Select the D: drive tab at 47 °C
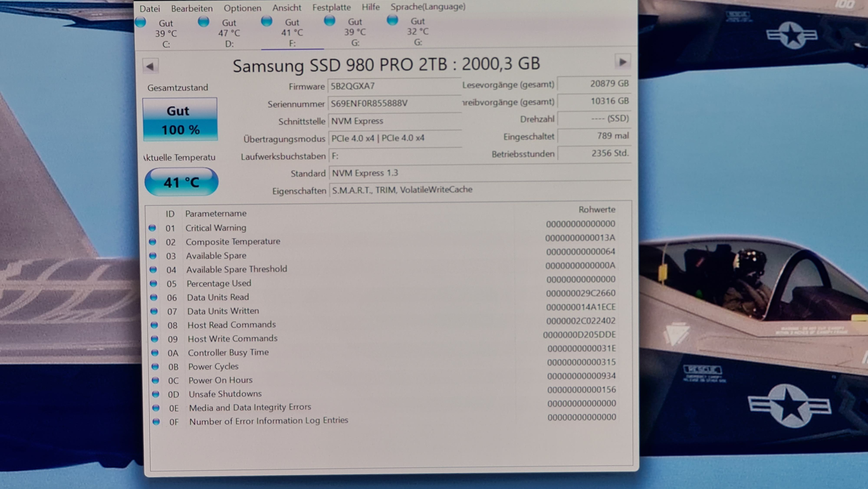868x489 pixels. pyautogui.click(x=229, y=33)
